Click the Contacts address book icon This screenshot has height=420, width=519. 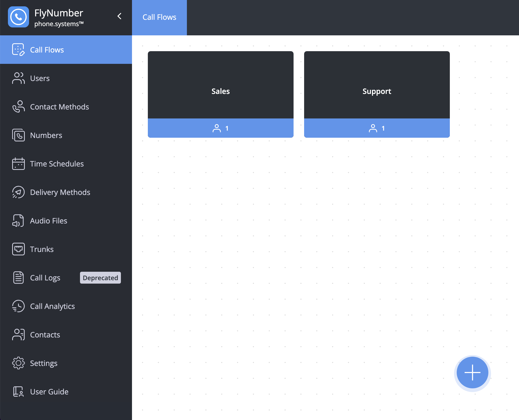(18, 335)
